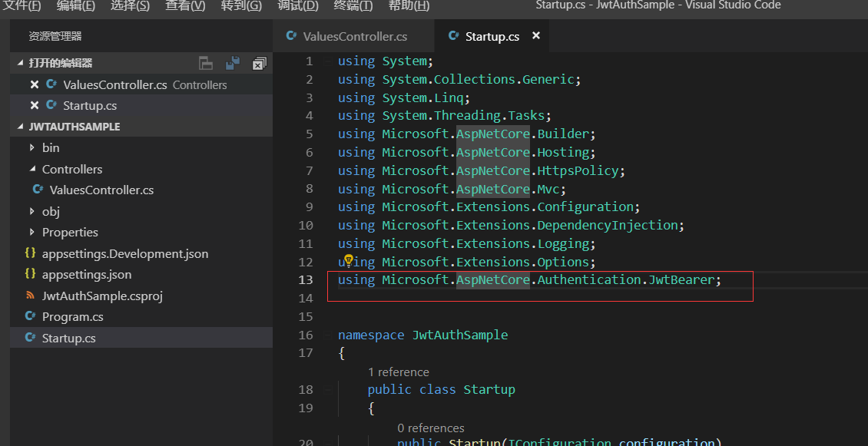Click the '0 references' code lens link
Screen dimensions: 868x446
431,428
